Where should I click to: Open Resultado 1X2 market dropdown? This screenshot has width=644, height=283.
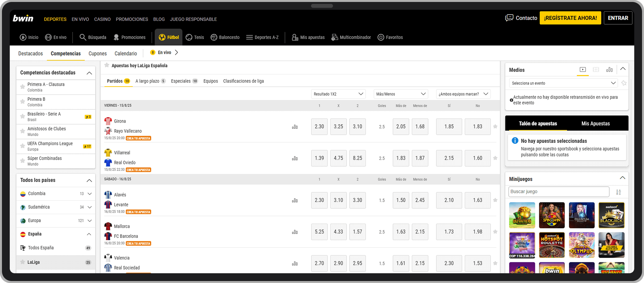point(338,94)
